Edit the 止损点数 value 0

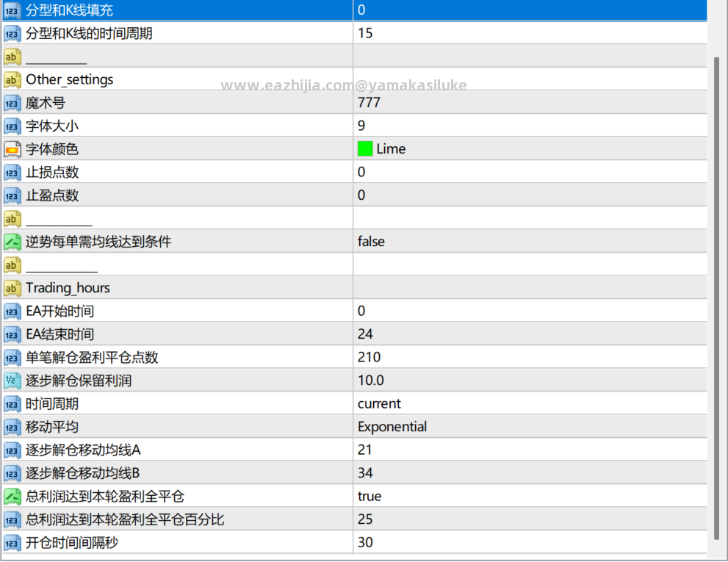[530, 172]
